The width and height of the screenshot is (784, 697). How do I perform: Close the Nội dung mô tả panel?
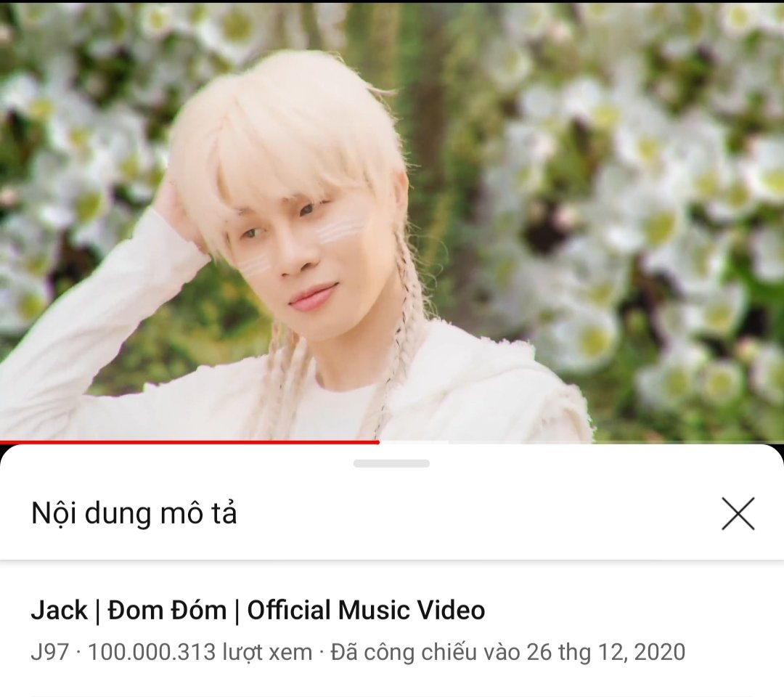pos(738,513)
